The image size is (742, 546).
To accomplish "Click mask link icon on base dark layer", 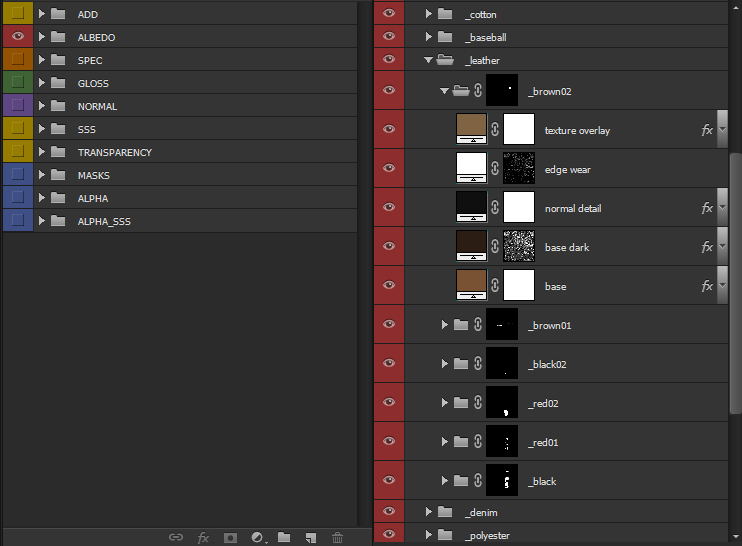I will coord(495,246).
